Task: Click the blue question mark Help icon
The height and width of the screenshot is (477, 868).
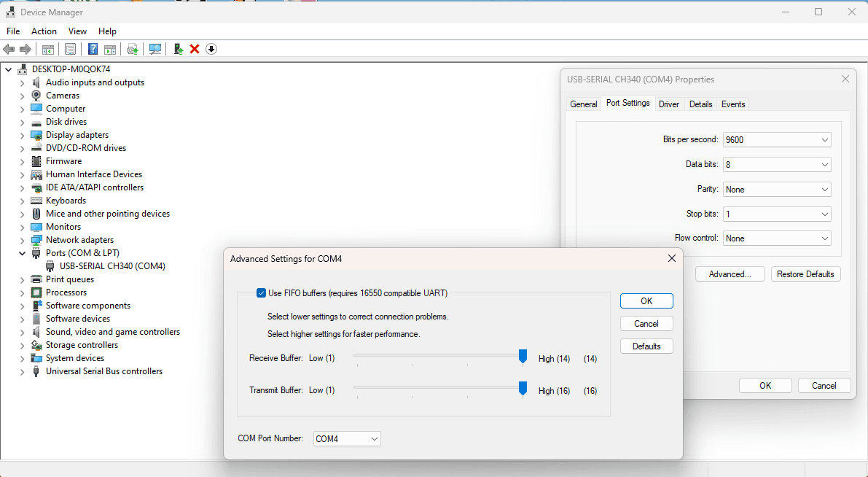Action: 93,50
